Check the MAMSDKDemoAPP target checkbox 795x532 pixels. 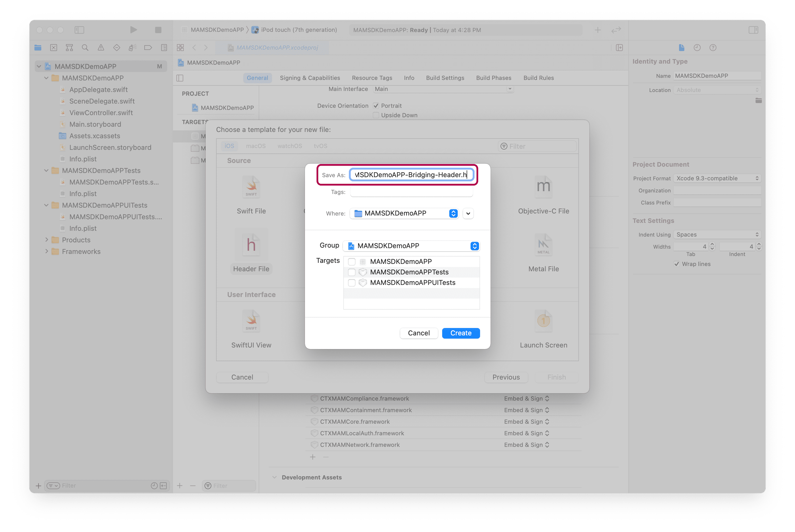(x=351, y=262)
